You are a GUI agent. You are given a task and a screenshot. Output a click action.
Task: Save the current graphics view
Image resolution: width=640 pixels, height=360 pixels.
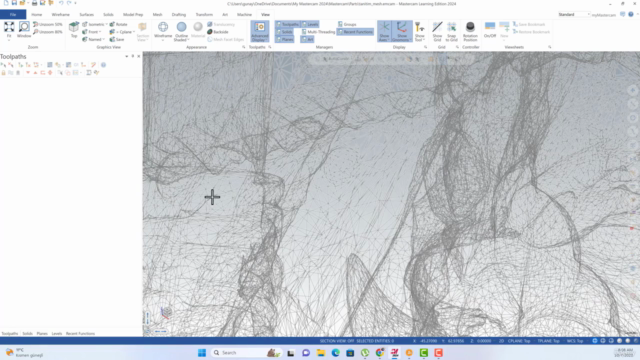click(117, 40)
